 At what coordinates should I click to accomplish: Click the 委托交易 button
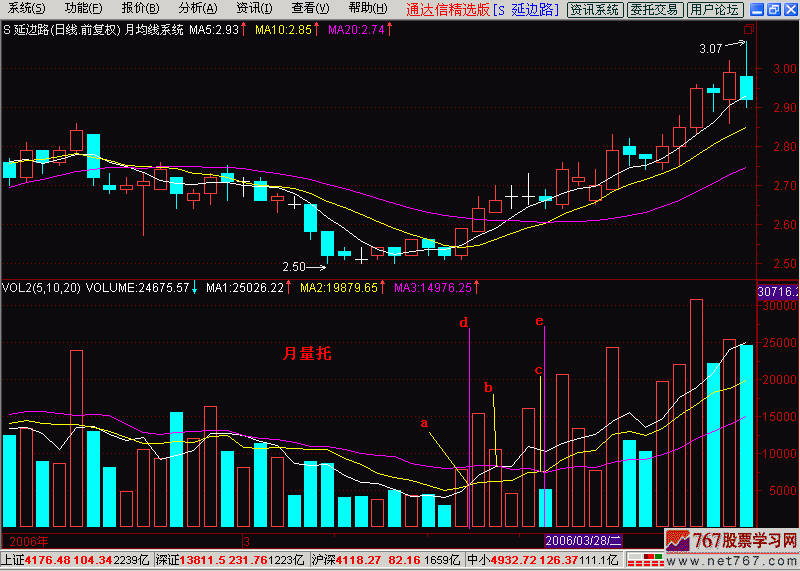(x=655, y=10)
